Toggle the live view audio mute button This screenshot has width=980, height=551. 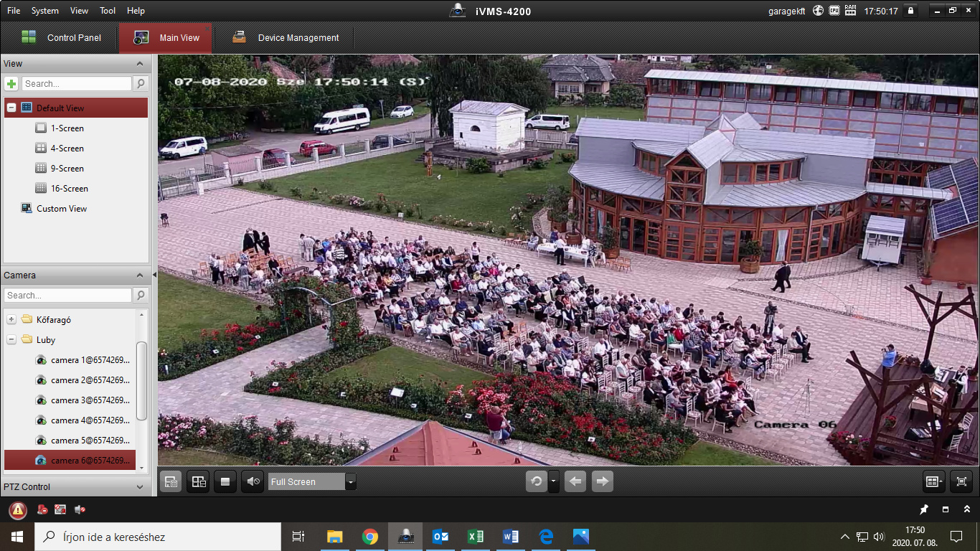(253, 481)
